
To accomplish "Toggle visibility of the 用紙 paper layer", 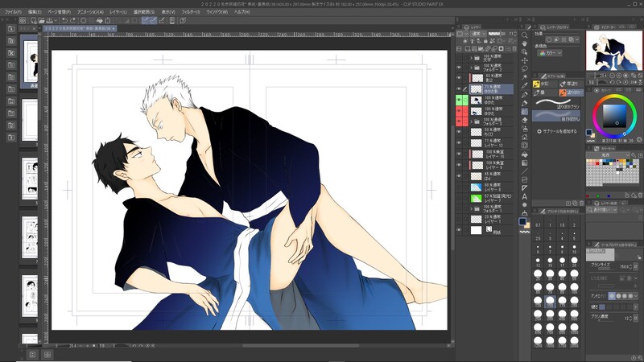I will (x=460, y=230).
